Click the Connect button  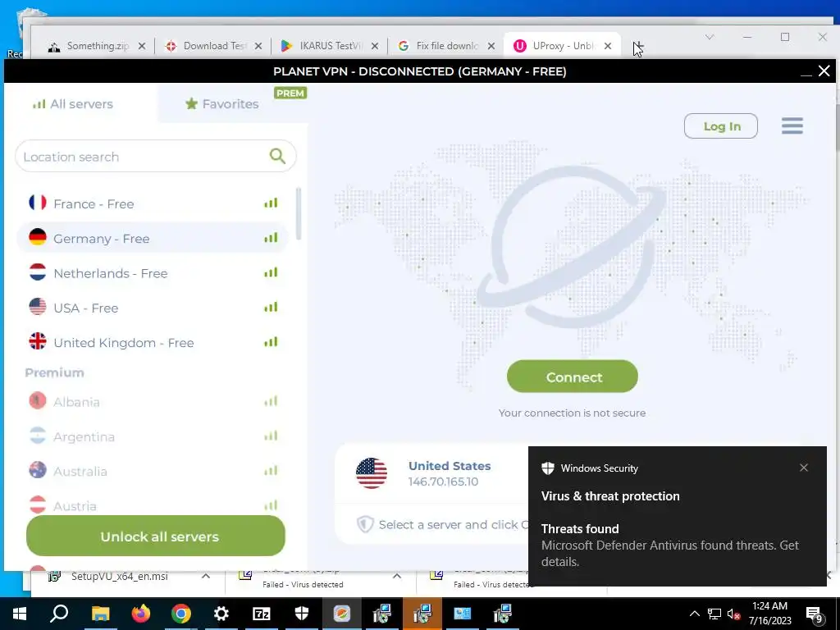(572, 377)
